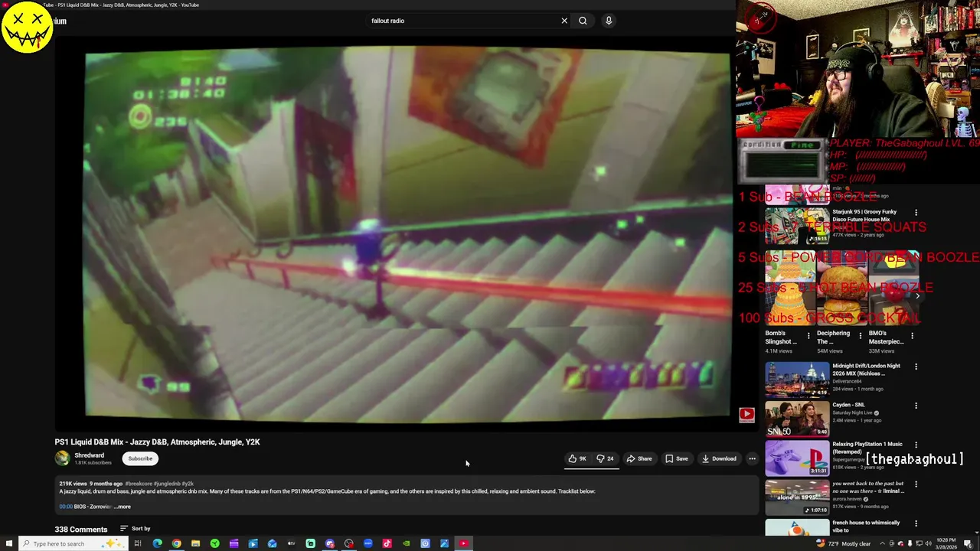980x551 pixels.
Task: Open the Shredward channel name link
Action: coord(89,455)
